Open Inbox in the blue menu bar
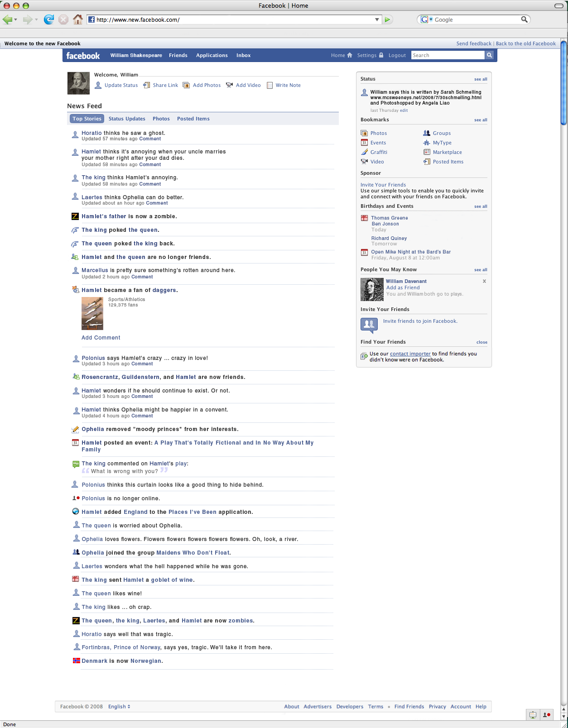568x728 pixels. (x=243, y=55)
